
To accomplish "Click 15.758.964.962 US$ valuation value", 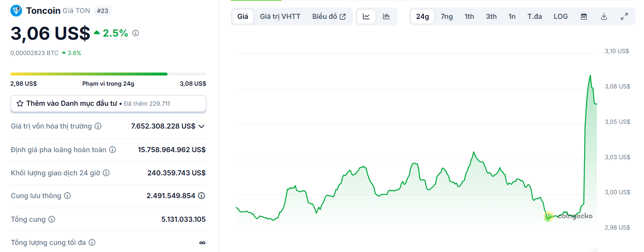I will (172, 150).
